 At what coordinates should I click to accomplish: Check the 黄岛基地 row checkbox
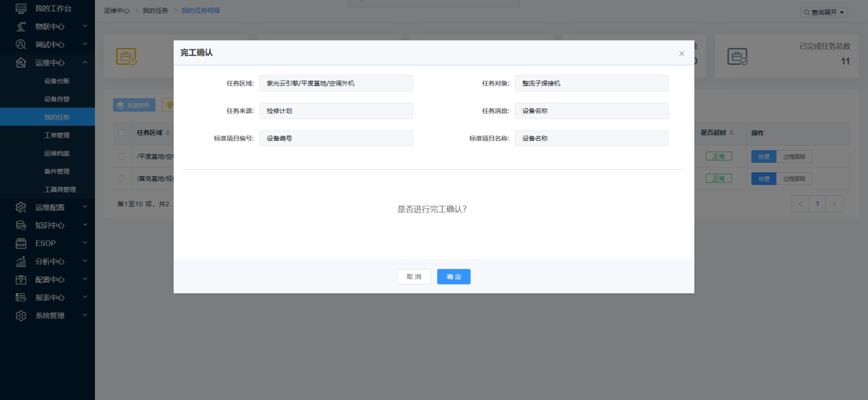pyautogui.click(x=122, y=178)
